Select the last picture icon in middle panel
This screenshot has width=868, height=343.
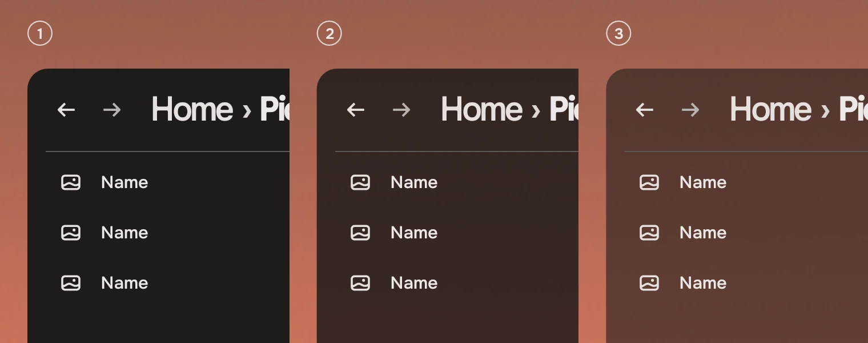pos(360,283)
